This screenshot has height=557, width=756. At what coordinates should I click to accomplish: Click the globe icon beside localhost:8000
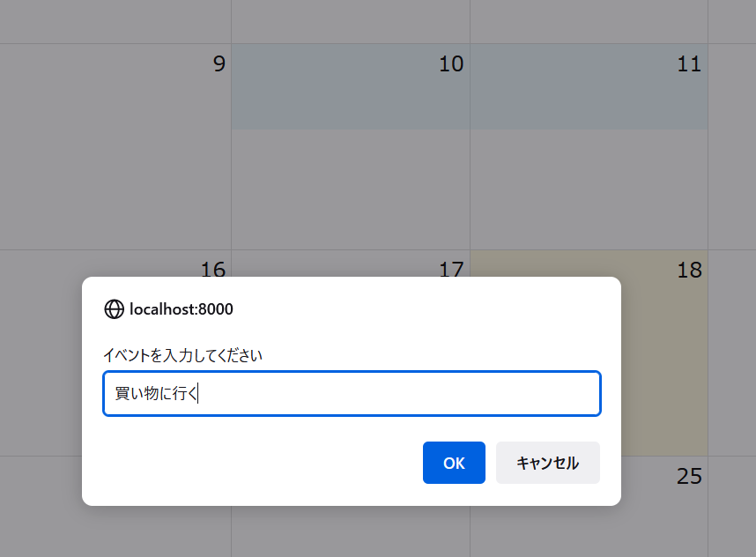point(115,309)
